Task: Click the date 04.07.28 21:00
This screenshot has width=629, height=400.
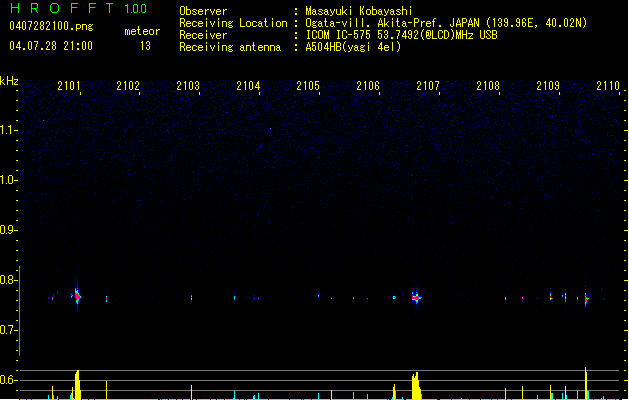Action: tap(51, 46)
